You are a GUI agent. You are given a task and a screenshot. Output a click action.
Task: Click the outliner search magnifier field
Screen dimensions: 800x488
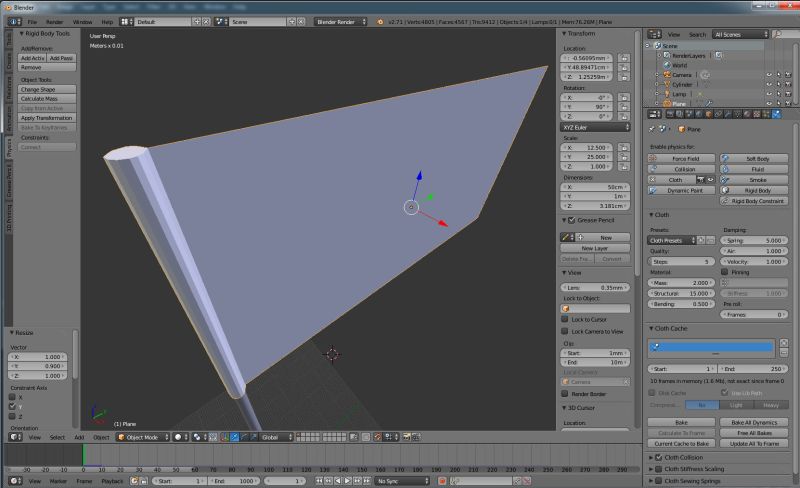click(x=784, y=34)
